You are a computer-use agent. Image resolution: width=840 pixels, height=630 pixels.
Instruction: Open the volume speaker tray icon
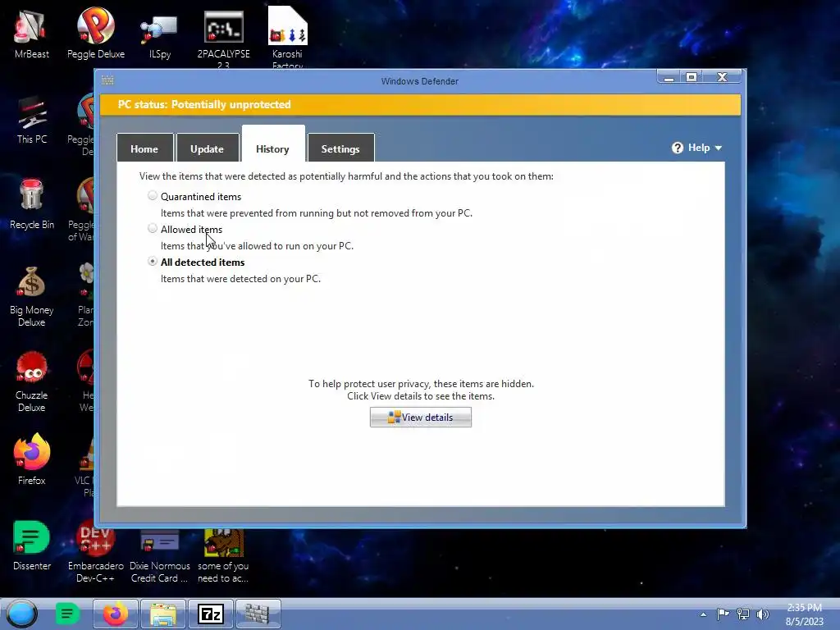(763, 614)
